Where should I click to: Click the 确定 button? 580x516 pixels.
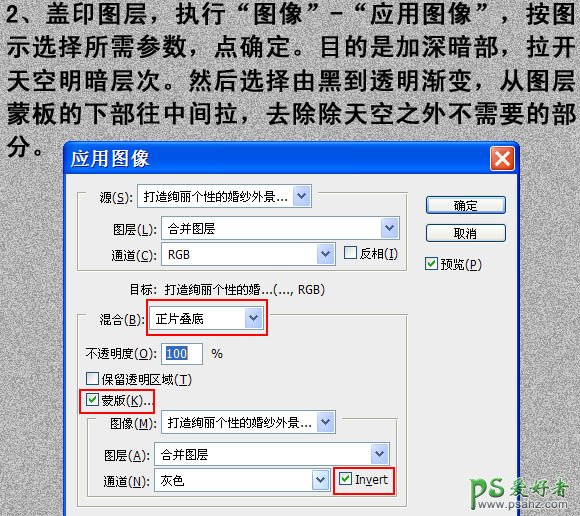pos(465,205)
